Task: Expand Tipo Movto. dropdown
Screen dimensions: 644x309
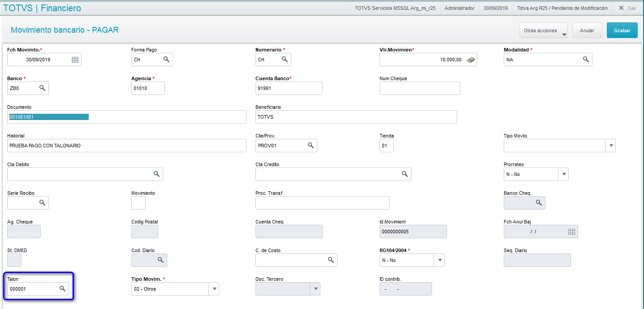Action: [x=610, y=146]
